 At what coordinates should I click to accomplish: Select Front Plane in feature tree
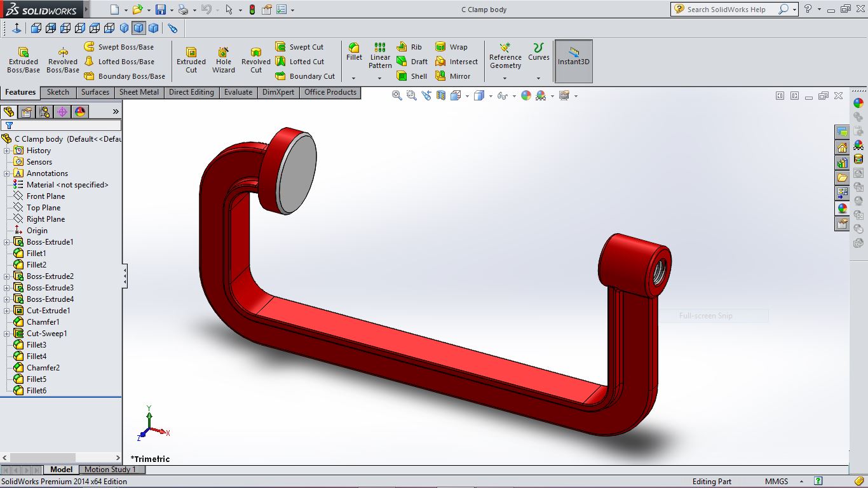point(39,196)
